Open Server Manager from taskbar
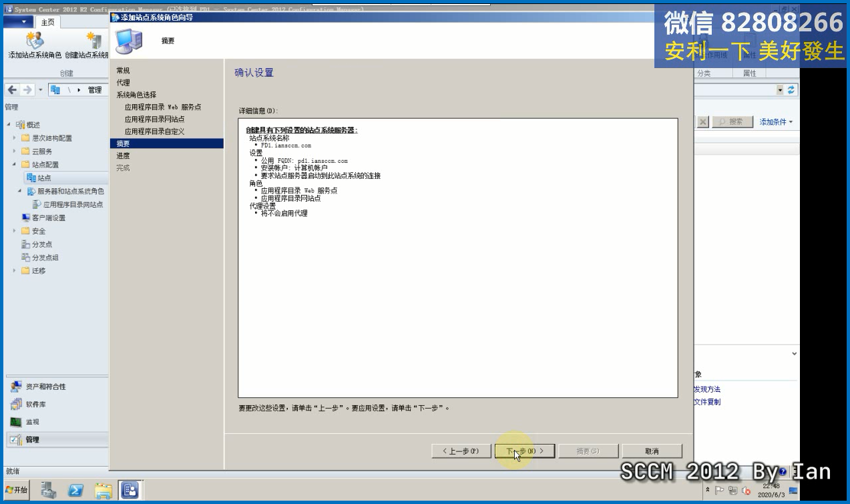 (x=49, y=490)
